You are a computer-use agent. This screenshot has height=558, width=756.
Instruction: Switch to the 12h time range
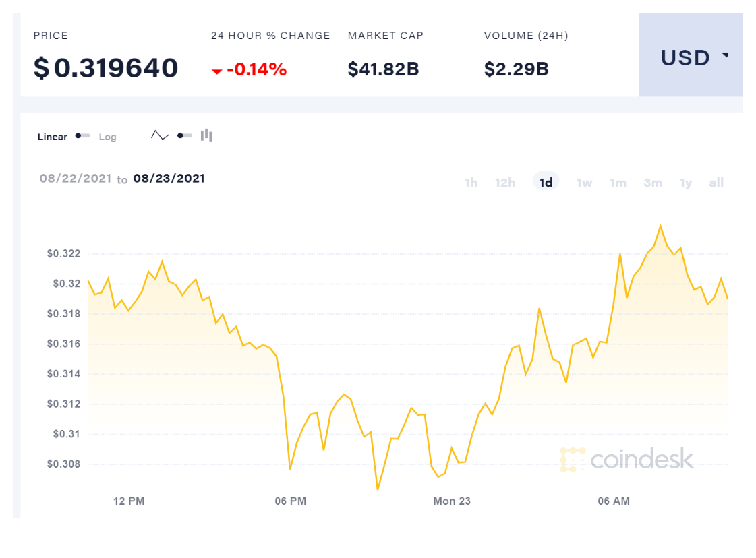[x=505, y=183]
